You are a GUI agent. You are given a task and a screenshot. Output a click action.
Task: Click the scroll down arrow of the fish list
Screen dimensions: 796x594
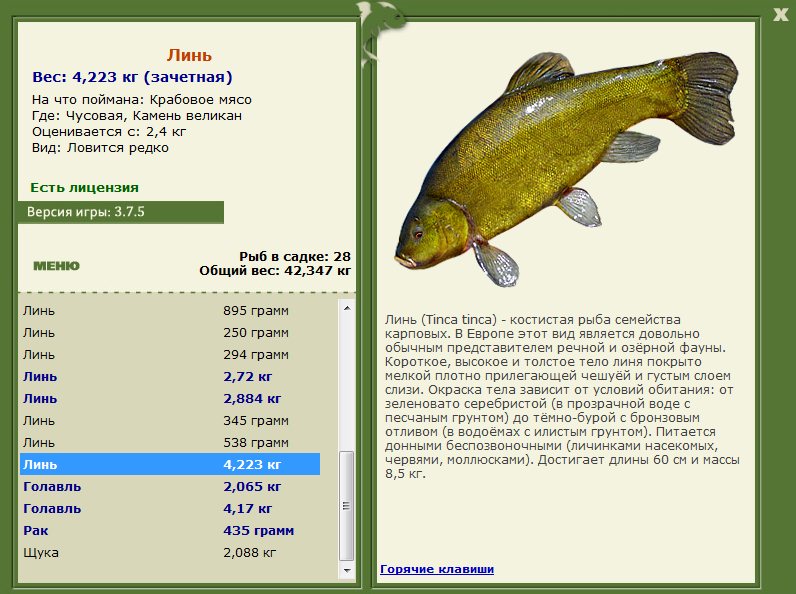pos(347,571)
